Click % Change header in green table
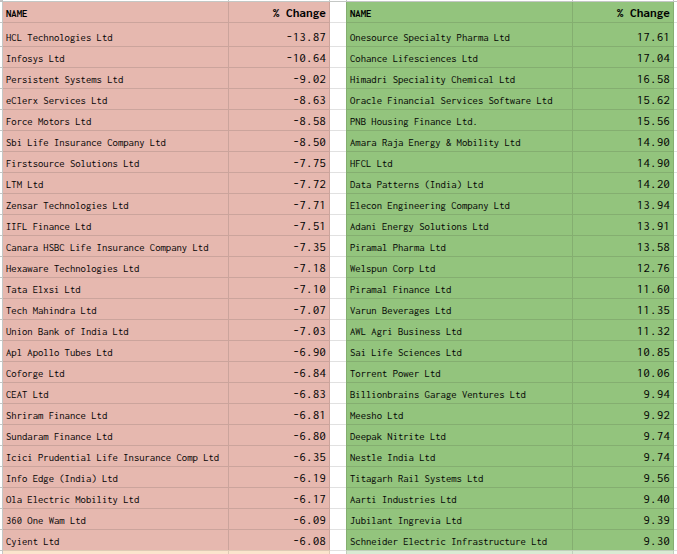 point(643,13)
